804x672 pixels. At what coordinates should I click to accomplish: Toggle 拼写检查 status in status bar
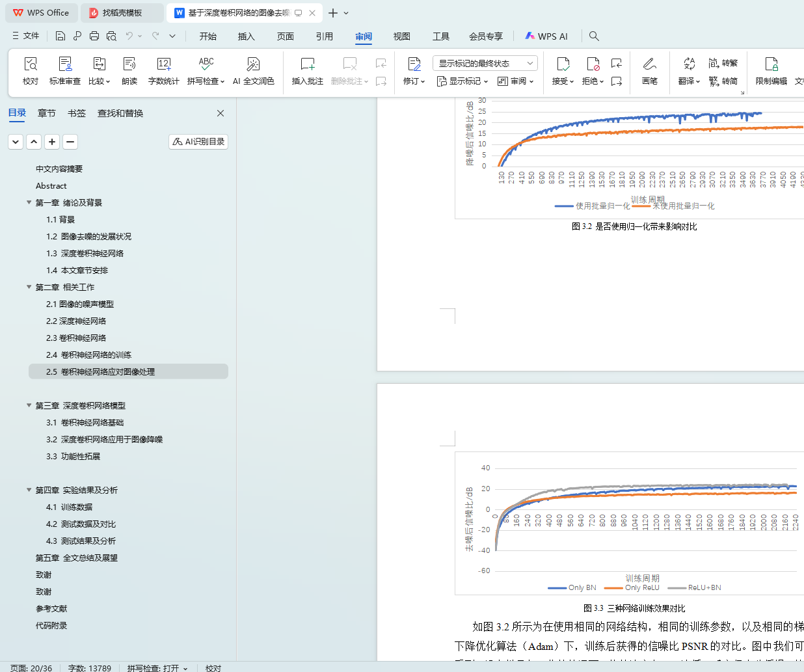pos(157,668)
